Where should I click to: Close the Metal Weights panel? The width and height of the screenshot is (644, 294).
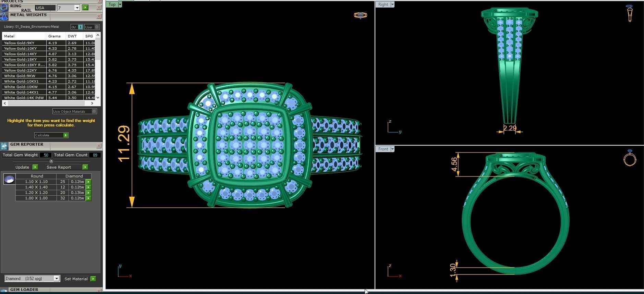click(x=99, y=16)
